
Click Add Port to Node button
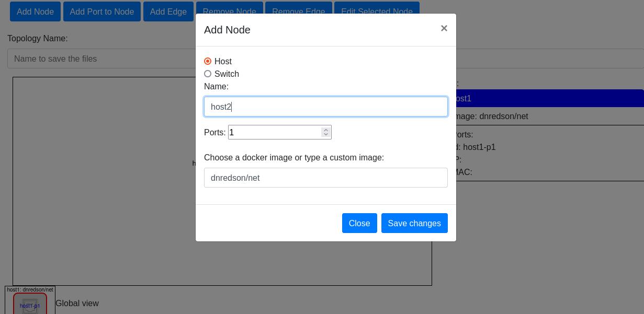coord(102,11)
